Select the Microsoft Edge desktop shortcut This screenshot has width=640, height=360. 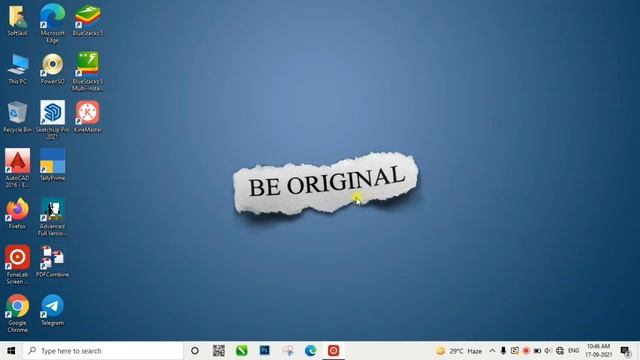(x=52, y=23)
